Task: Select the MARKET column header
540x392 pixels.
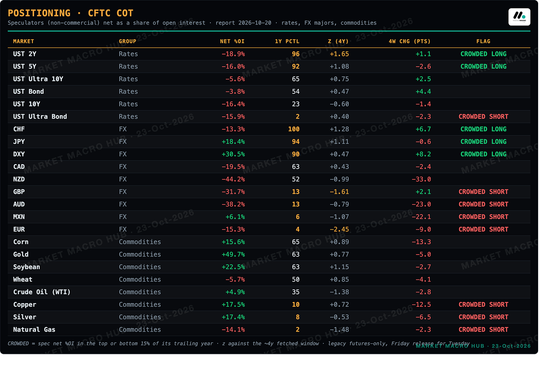Action: [24, 41]
